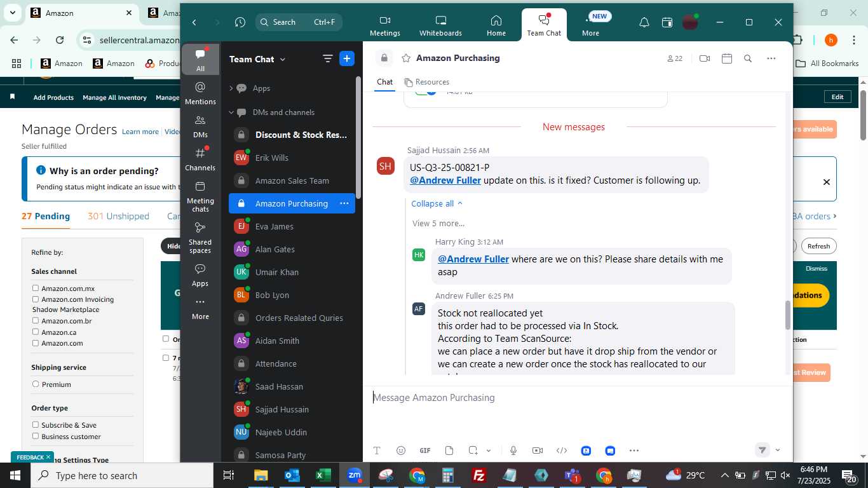This screenshot has width=868, height=488.
Task: Check Subscribe & Save order type
Action: 36,425
